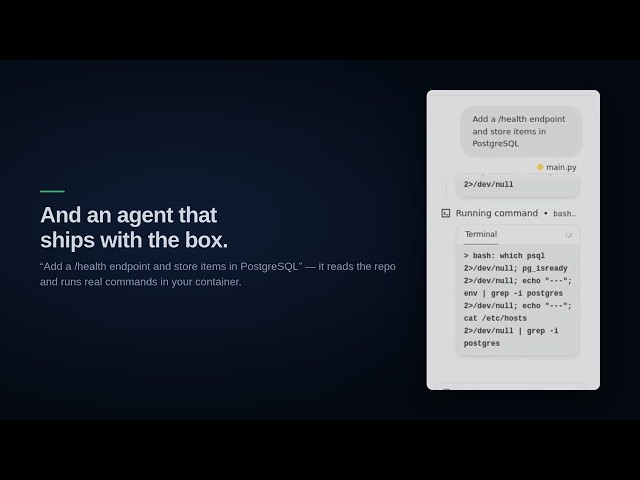Click the 2>/dev/null snippet above Running command

[489, 184]
